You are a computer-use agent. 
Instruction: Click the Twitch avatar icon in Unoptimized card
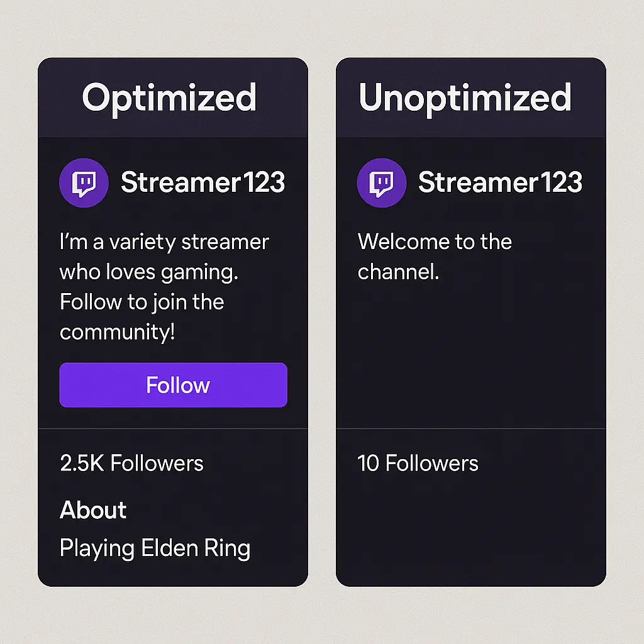click(382, 183)
